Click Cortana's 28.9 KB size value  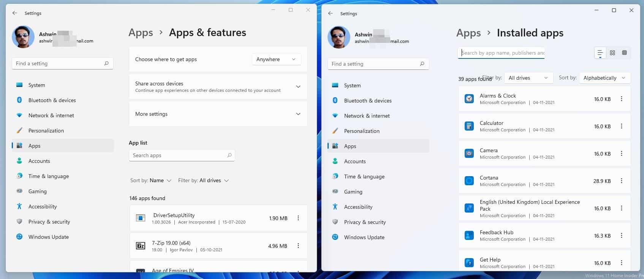[x=602, y=181]
